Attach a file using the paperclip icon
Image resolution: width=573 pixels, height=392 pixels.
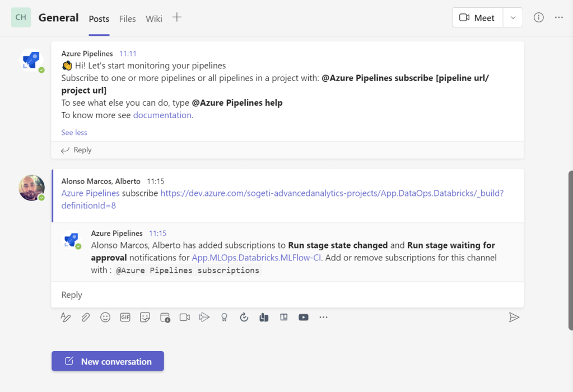85,318
